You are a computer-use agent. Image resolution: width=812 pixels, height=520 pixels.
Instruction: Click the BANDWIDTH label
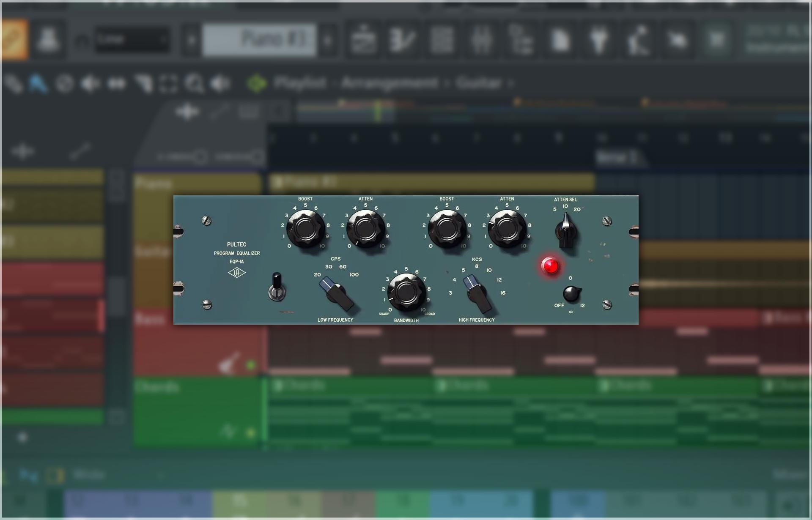point(406,320)
